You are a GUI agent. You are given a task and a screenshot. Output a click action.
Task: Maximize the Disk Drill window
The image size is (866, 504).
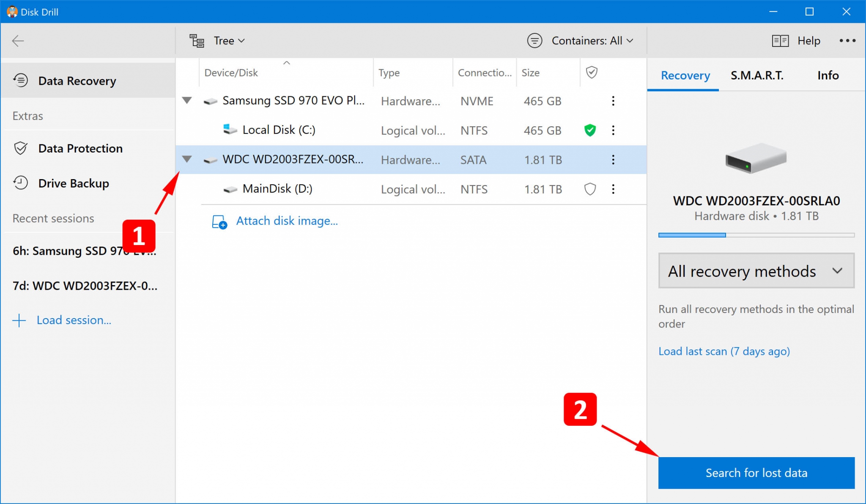click(809, 12)
